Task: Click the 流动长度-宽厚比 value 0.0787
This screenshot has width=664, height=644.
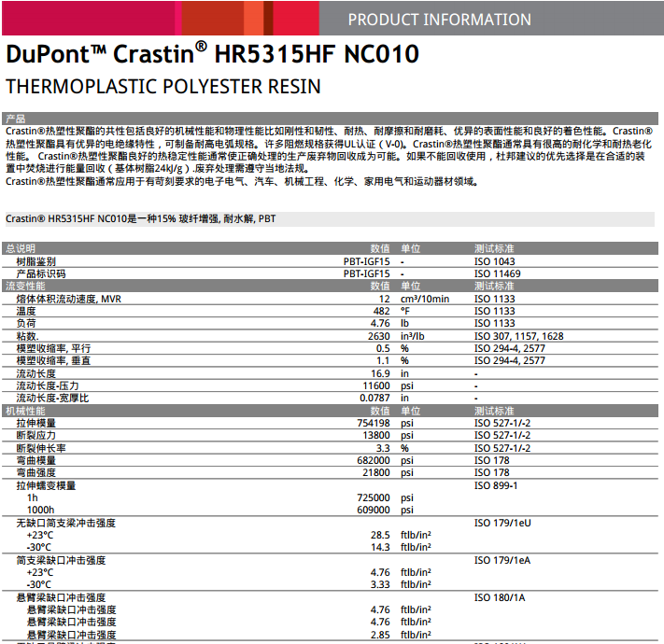Action: point(374,399)
